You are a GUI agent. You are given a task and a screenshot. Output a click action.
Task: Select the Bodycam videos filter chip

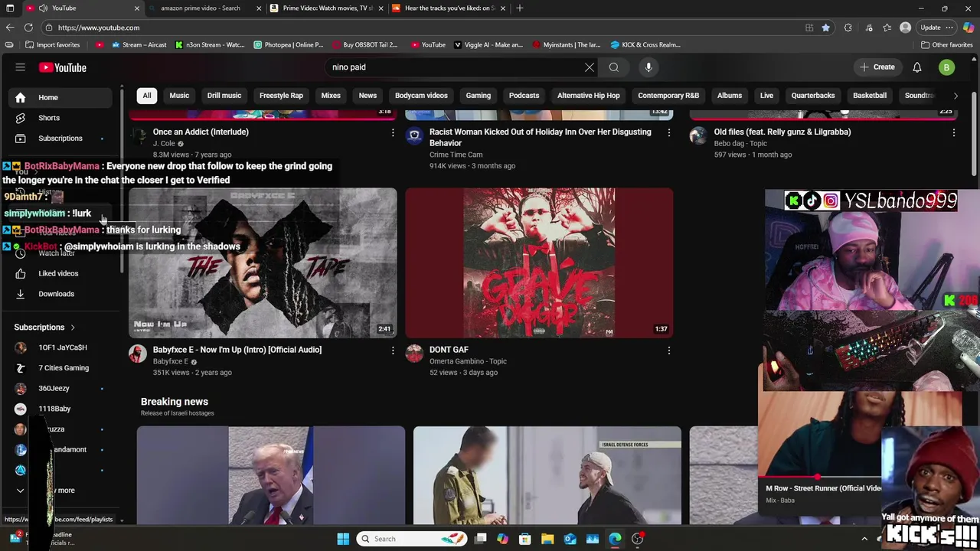[x=421, y=96]
